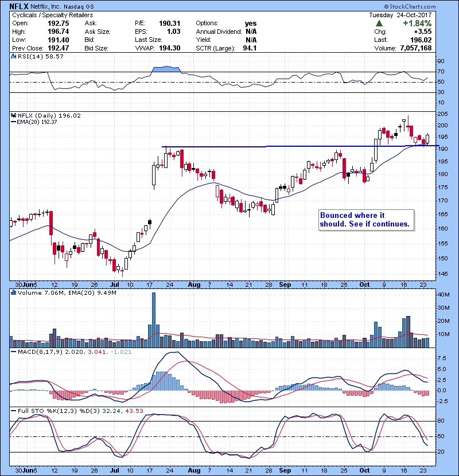Select the SCTR (Large) value 94.1
Screen dimensions: 459x476
click(250, 48)
